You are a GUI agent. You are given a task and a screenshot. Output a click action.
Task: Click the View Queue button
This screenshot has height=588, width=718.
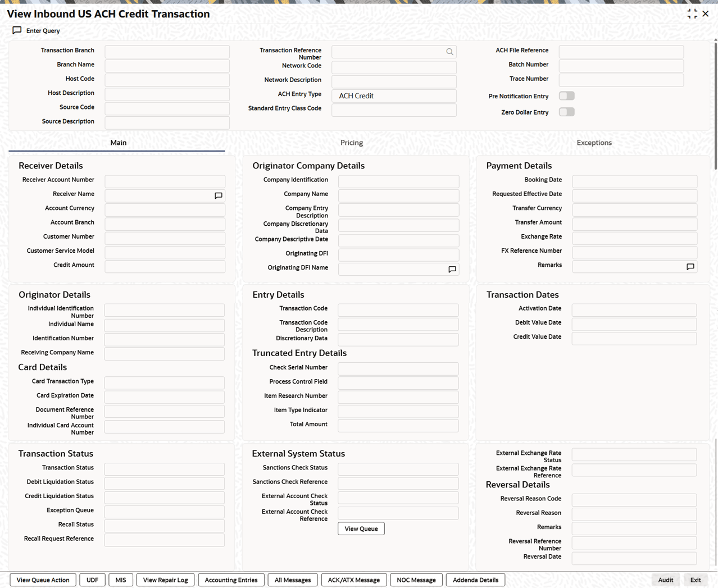[361, 528]
